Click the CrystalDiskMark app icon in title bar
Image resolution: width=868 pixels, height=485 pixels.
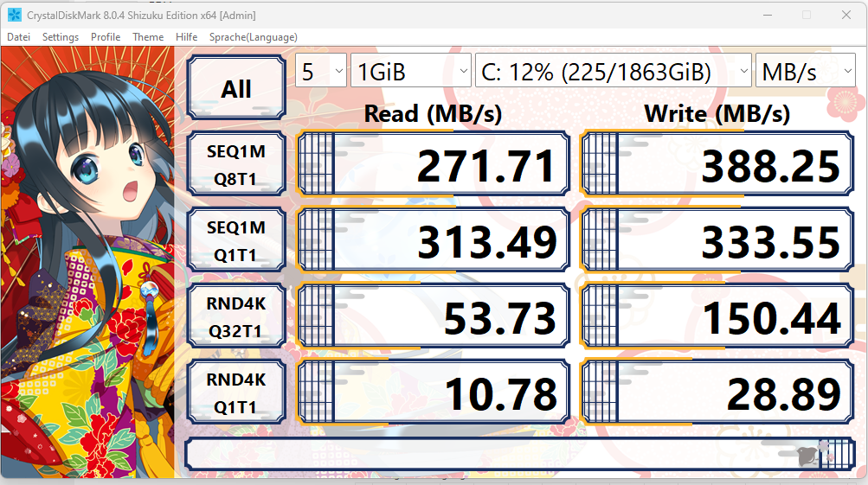click(x=15, y=15)
